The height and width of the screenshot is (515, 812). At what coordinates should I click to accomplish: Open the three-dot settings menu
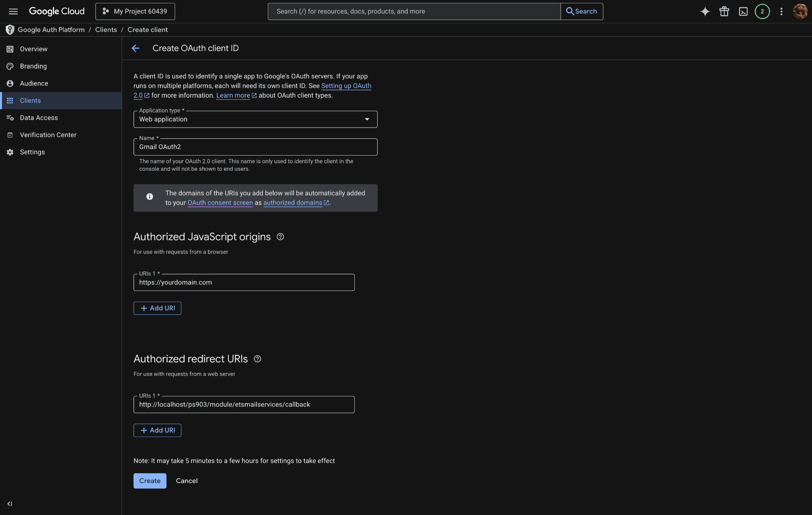pos(781,11)
